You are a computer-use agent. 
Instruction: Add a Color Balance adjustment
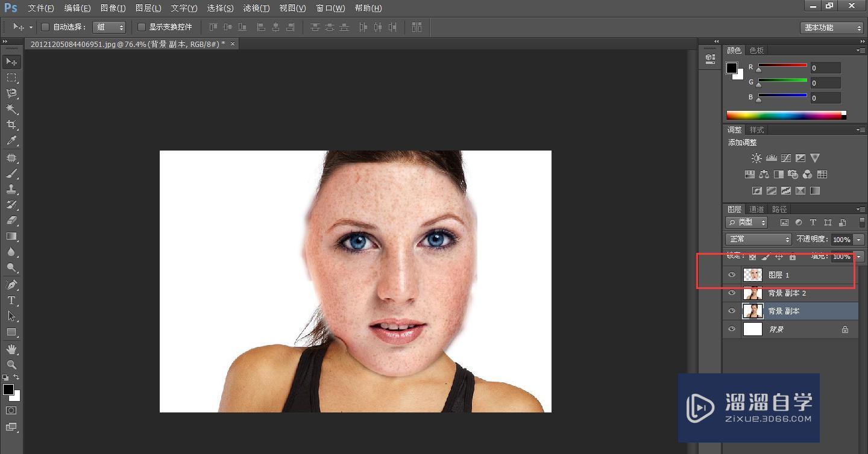764,174
